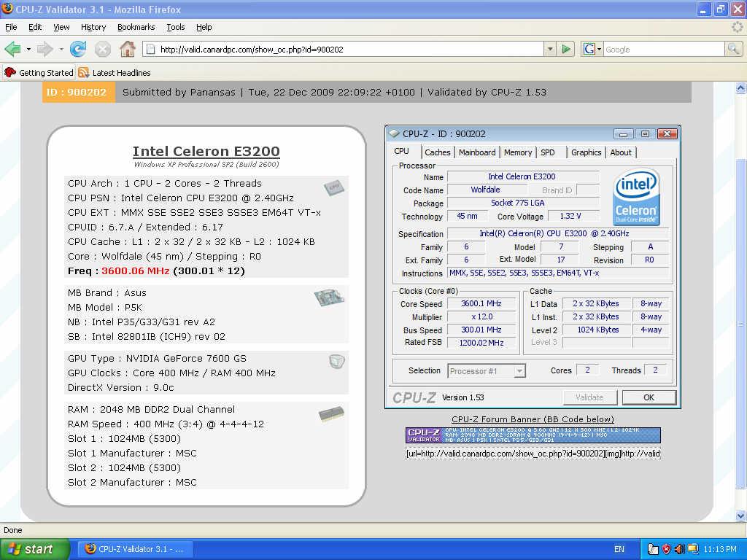Viewport: 747px width, 560px height.
Task: Click the activity throbber icon at menu bar right
Action: (738, 27)
